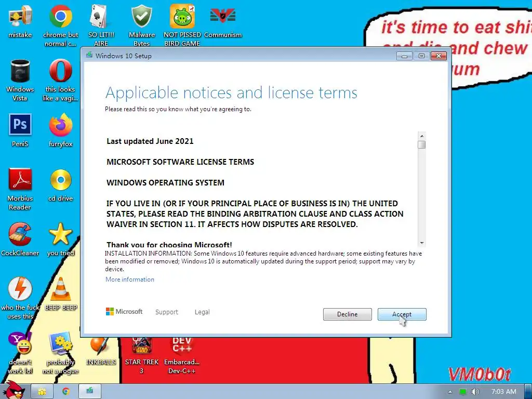Click the license scrollbar down arrow
This screenshot has height=399, width=532.
pyautogui.click(x=422, y=243)
